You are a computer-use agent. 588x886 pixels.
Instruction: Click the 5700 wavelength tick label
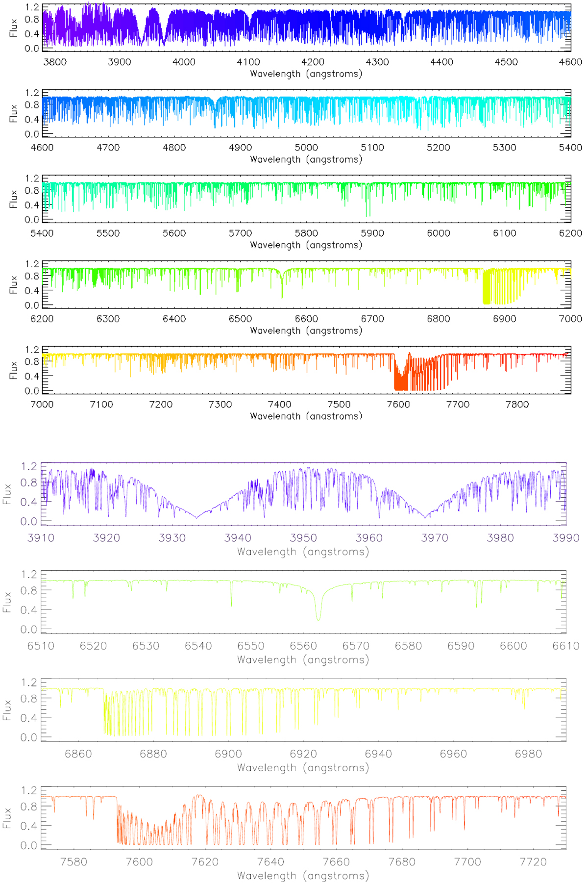tap(240, 233)
